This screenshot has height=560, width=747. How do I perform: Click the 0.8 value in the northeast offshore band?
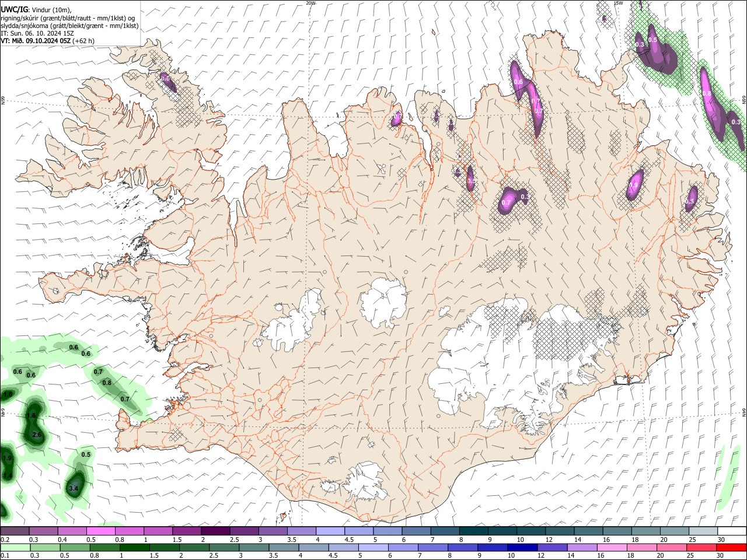(x=707, y=93)
